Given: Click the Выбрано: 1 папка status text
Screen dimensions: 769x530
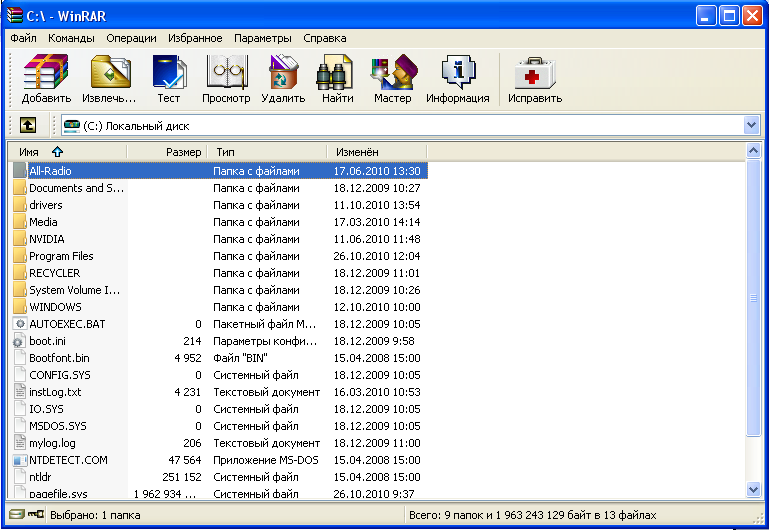Looking at the screenshot, I should pos(95,515).
